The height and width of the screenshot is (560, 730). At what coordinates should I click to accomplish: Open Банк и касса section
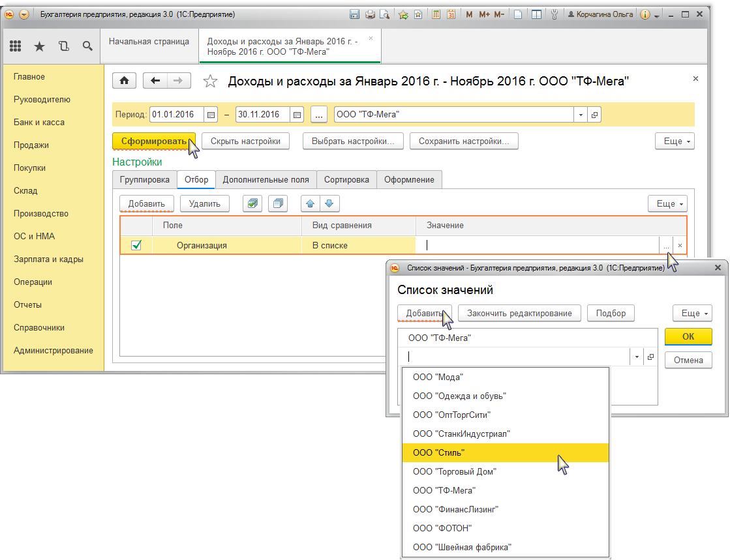39,123
